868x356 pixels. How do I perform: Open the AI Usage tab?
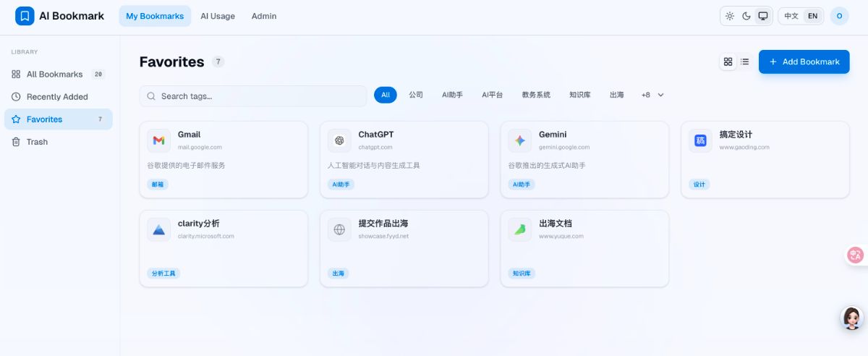click(x=218, y=16)
